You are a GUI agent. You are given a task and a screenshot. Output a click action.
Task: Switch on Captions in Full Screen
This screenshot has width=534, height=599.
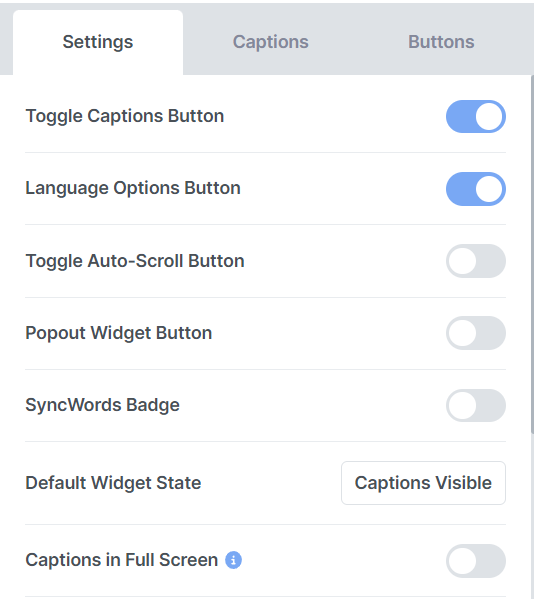point(476,560)
